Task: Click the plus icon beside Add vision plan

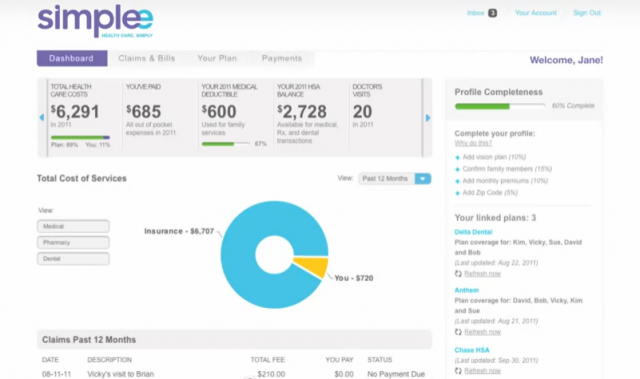Action: 458,157
